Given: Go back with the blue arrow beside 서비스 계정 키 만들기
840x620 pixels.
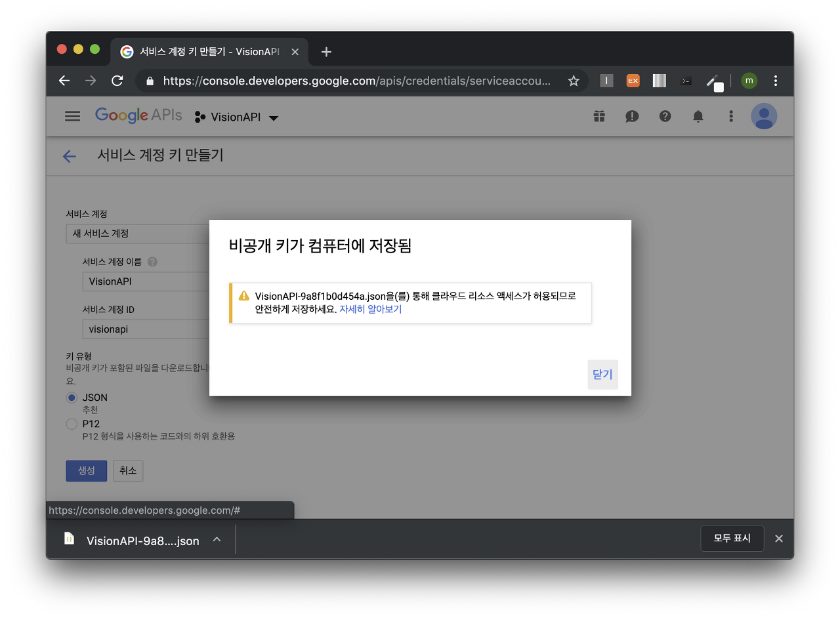Looking at the screenshot, I should pyautogui.click(x=69, y=156).
